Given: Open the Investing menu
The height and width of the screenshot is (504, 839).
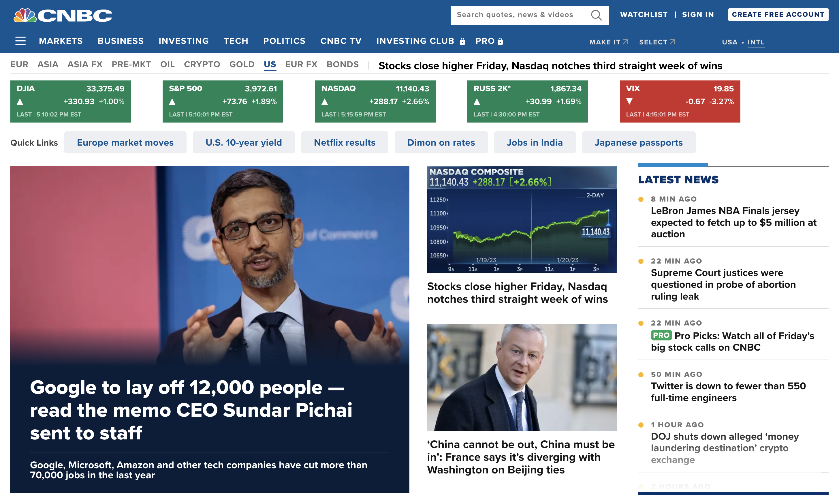Looking at the screenshot, I should click(184, 41).
